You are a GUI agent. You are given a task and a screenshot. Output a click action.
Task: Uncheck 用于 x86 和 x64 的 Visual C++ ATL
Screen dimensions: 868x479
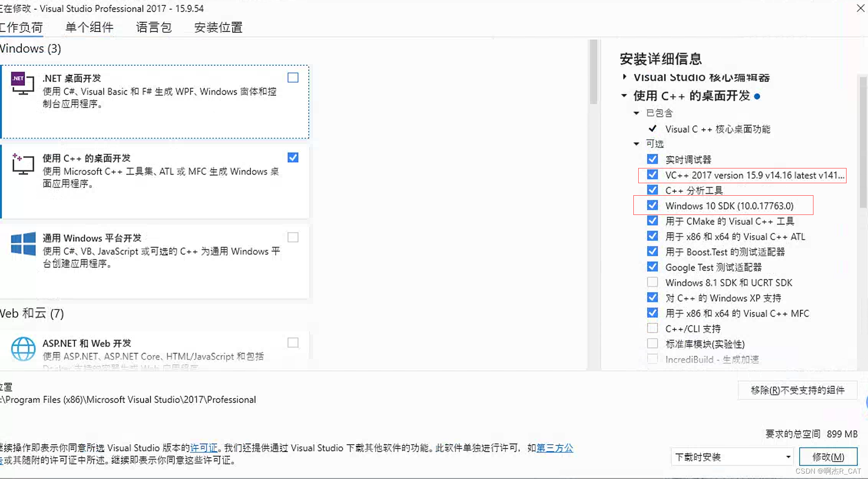(652, 236)
